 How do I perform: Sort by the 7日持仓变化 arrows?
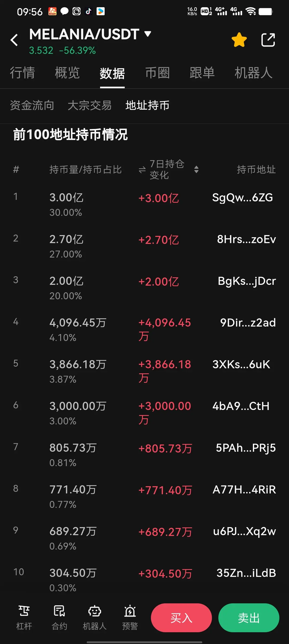pyautogui.click(x=196, y=170)
